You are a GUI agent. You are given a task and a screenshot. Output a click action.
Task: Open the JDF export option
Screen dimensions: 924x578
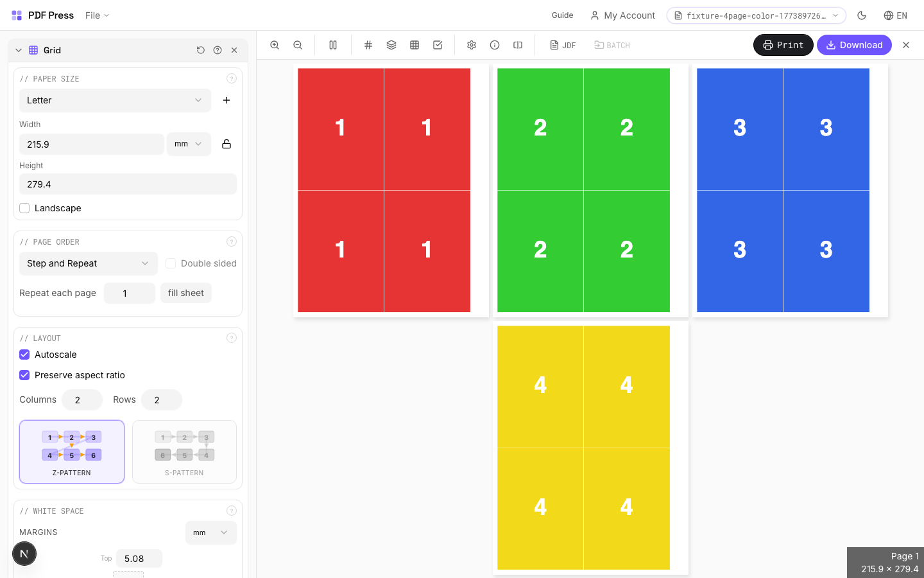pos(563,45)
